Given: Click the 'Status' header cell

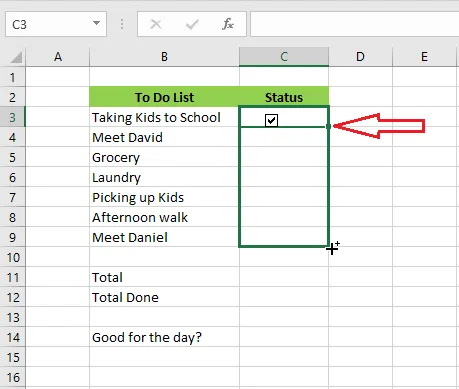Looking at the screenshot, I should click(284, 97).
